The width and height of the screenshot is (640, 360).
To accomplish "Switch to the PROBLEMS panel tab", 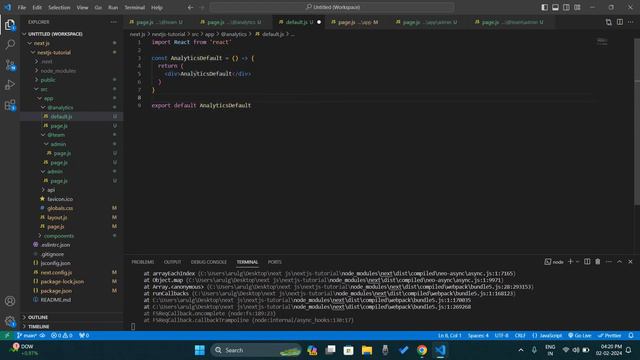I will click(x=142, y=262).
